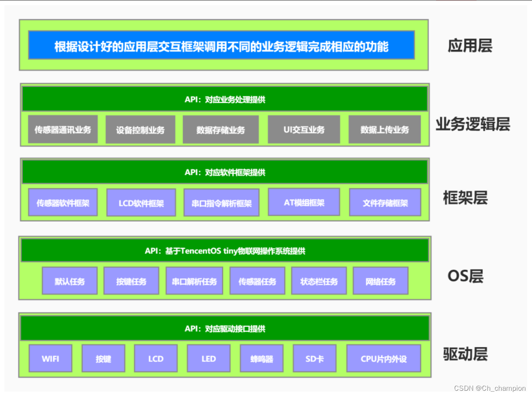Select the AT模组框架 block
The width and height of the screenshot is (532, 396).
click(x=304, y=203)
